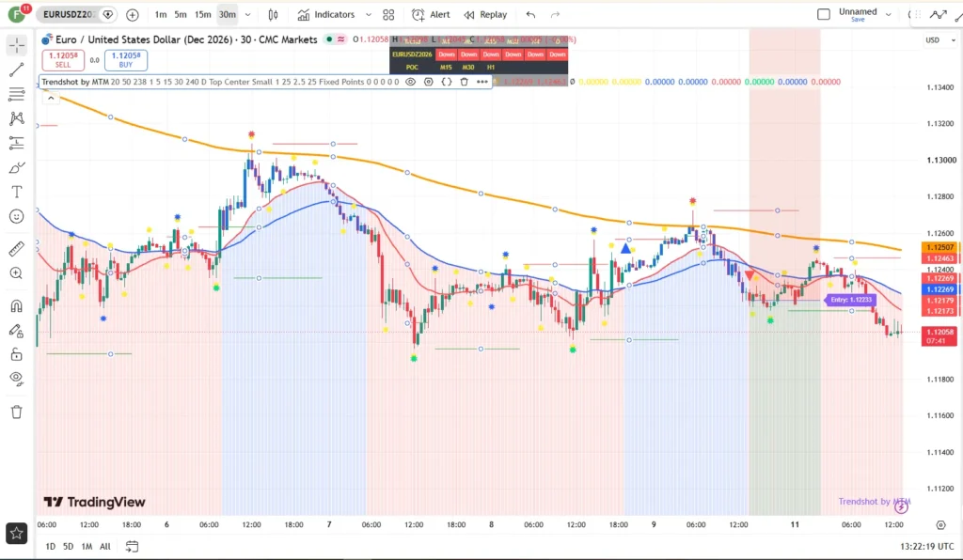This screenshot has width=963, height=560.
Task: Switch to the 1m timeframe
Action: tap(161, 15)
